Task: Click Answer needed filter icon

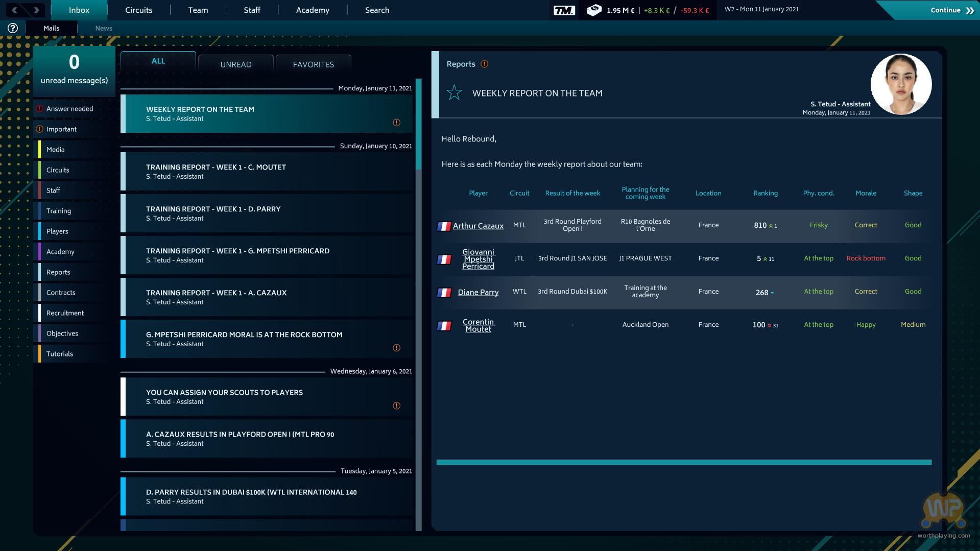Action: 40,109
